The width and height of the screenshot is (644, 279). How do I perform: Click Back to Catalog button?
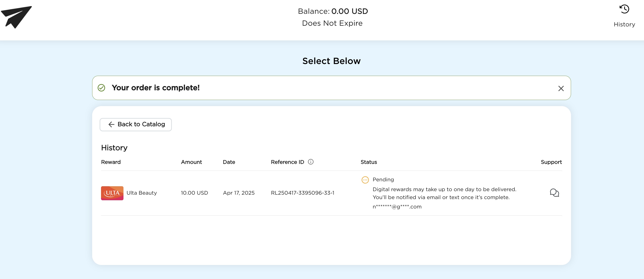pos(135,124)
